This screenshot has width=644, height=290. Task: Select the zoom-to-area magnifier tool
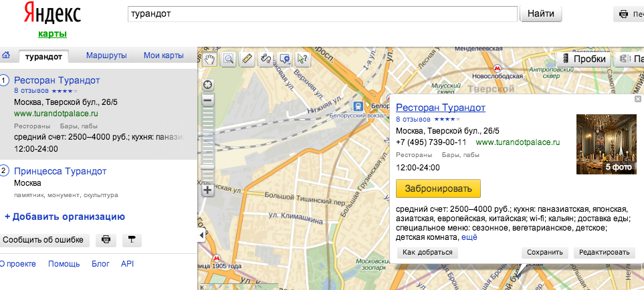[228, 59]
